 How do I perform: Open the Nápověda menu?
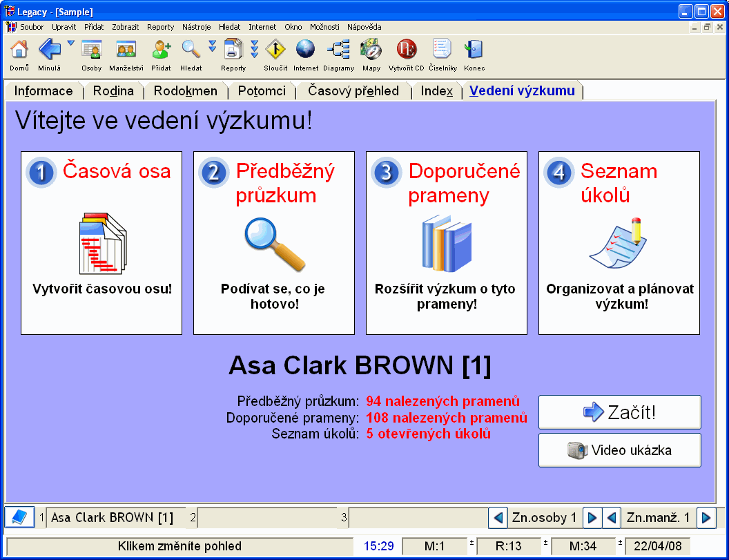point(364,27)
